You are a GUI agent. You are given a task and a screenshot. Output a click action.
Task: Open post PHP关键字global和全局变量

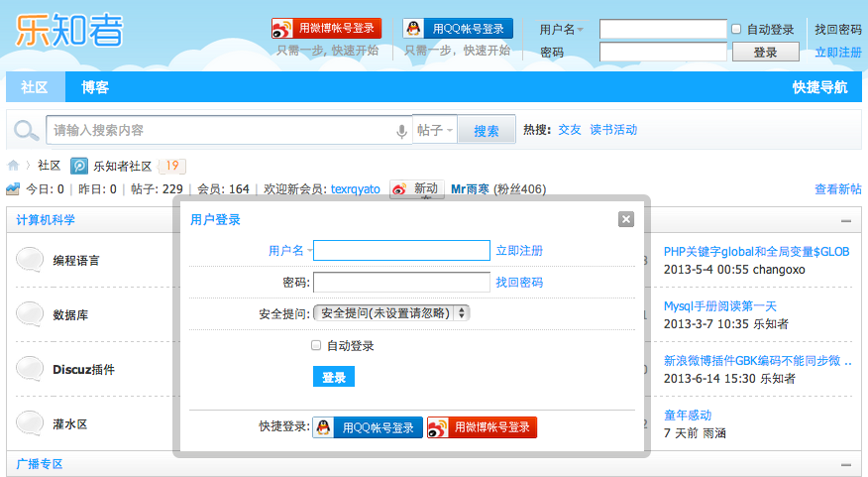tap(756, 252)
